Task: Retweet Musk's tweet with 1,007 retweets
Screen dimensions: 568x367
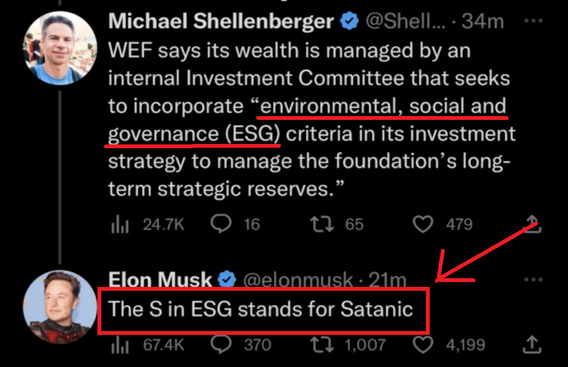Action: pos(322,345)
